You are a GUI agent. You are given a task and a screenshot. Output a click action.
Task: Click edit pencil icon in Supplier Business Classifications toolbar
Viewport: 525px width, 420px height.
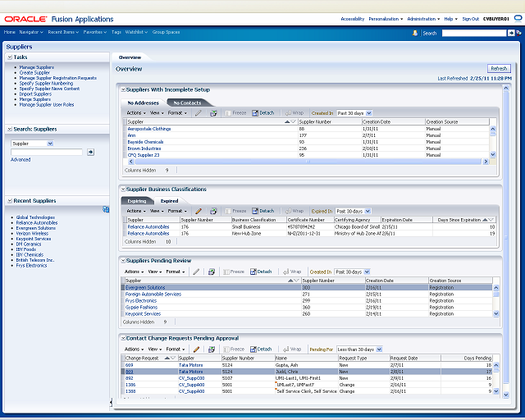pos(199,211)
